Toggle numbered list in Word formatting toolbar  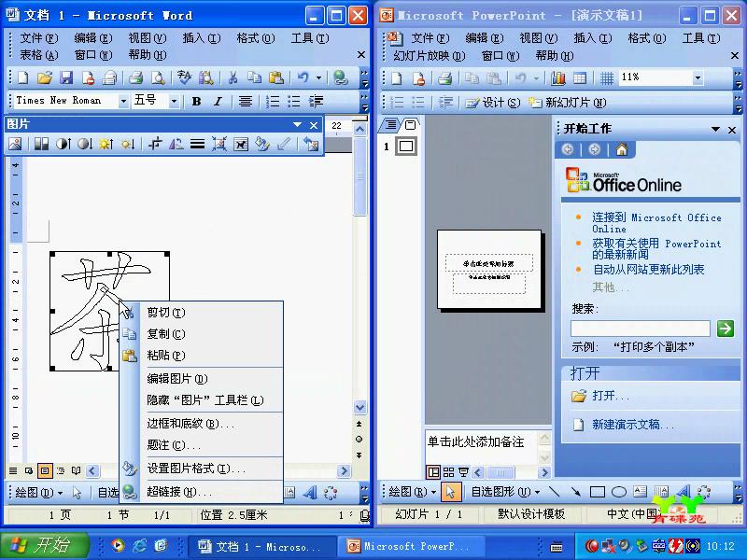pos(272,101)
